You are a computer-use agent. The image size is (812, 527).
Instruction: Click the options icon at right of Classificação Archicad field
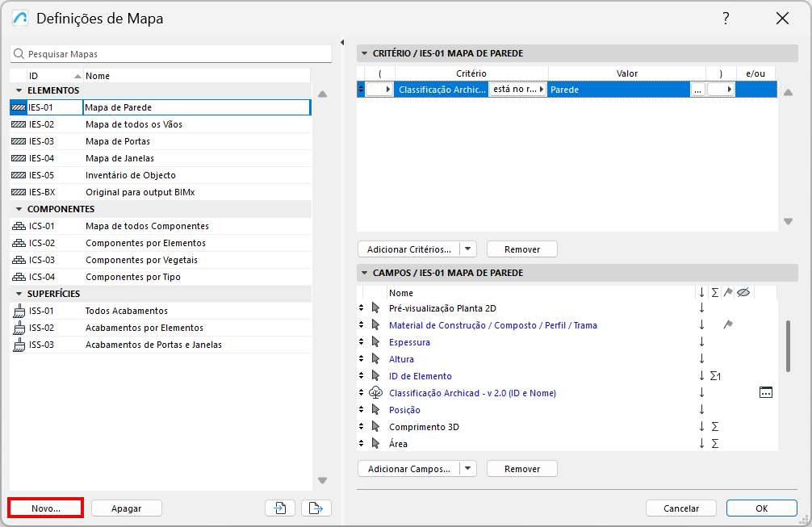(x=766, y=393)
